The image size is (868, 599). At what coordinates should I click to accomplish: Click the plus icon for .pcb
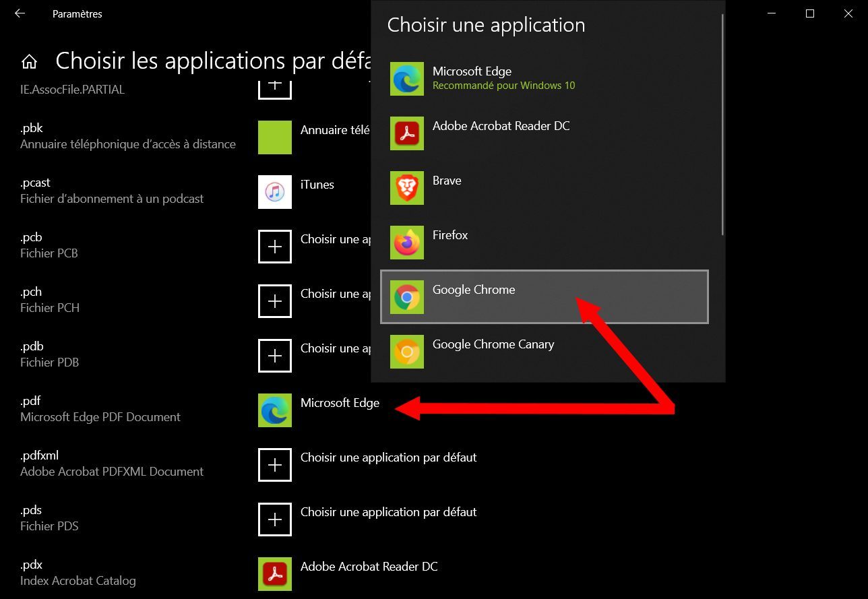[275, 247]
